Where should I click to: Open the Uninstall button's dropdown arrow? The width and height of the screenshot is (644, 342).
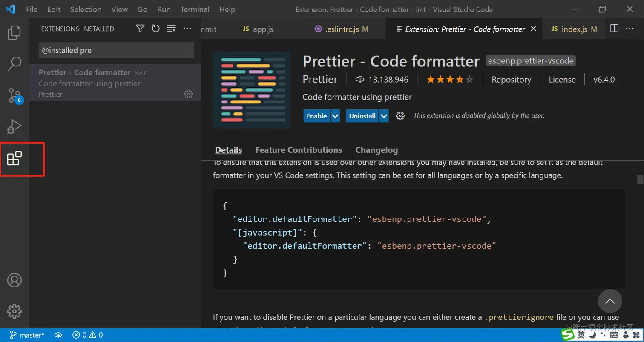click(x=383, y=115)
